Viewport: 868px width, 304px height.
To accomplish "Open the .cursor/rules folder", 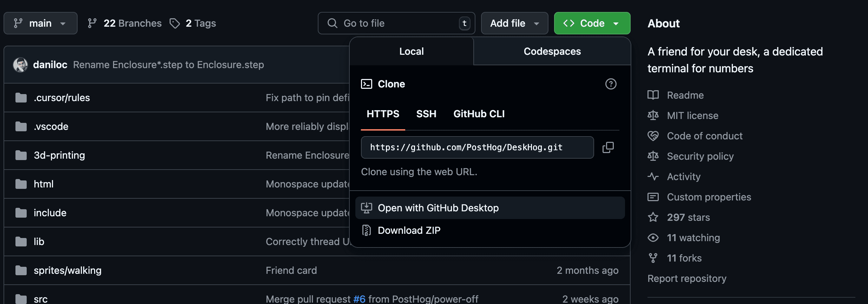I will coord(62,98).
